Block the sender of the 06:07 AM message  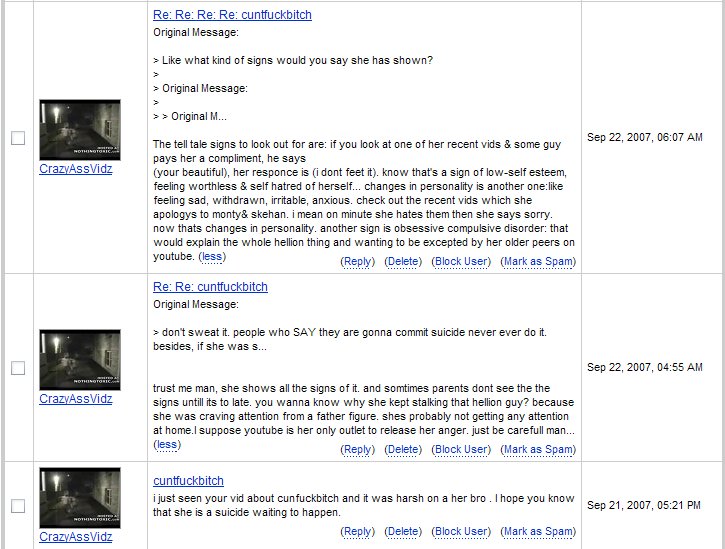click(461, 262)
